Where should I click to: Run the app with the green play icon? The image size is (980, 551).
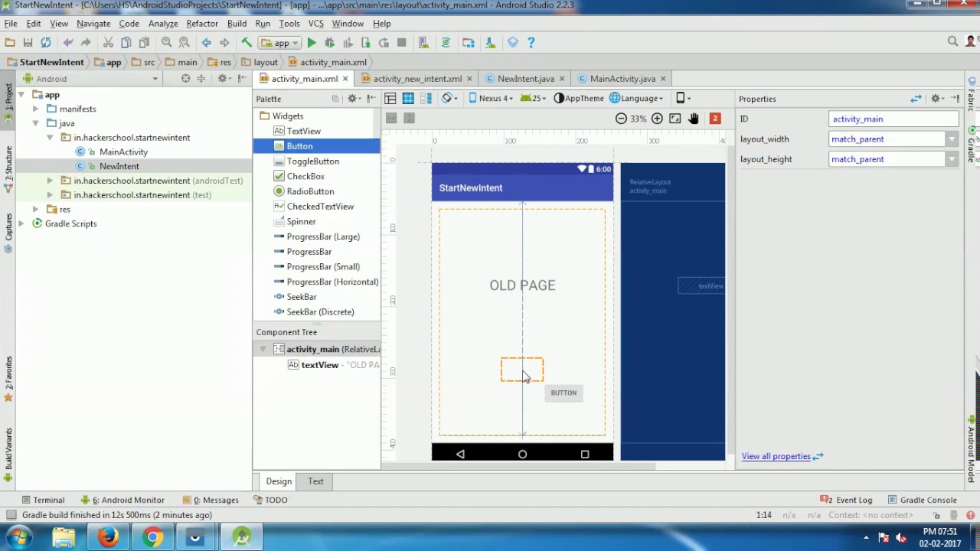click(x=312, y=43)
